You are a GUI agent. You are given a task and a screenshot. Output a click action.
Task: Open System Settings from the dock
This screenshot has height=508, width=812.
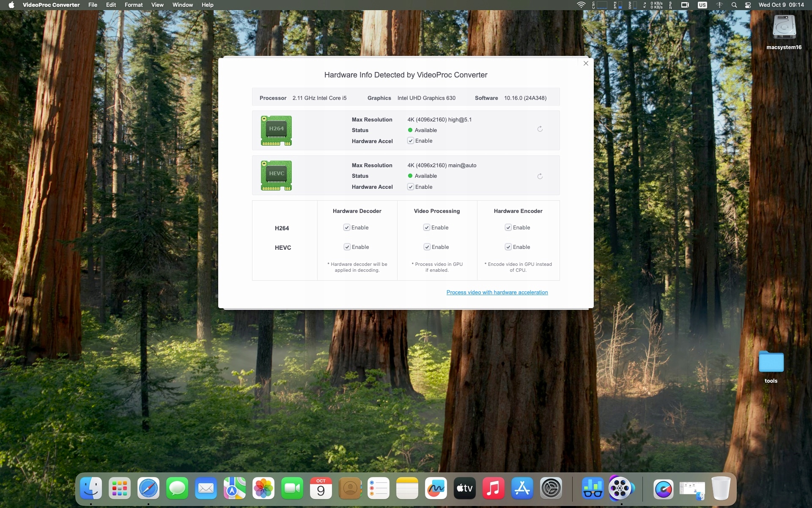(x=551, y=489)
